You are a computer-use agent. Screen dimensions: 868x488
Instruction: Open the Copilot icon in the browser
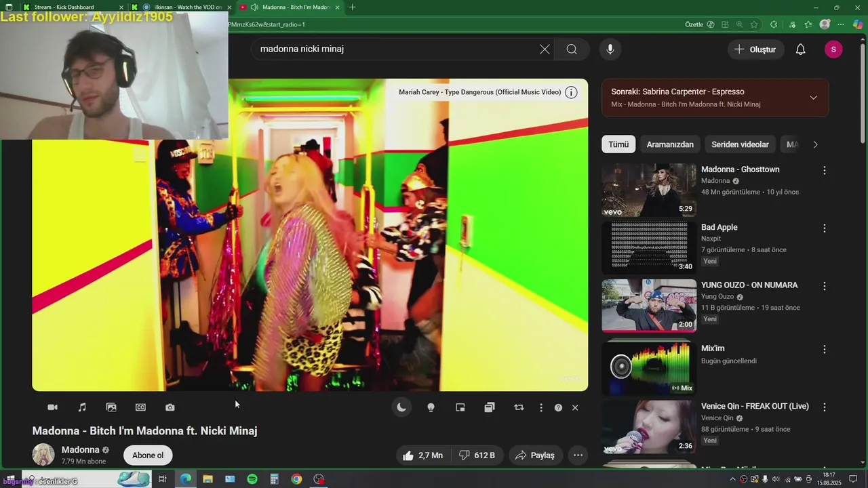pyautogui.click(x=858, y=24)
